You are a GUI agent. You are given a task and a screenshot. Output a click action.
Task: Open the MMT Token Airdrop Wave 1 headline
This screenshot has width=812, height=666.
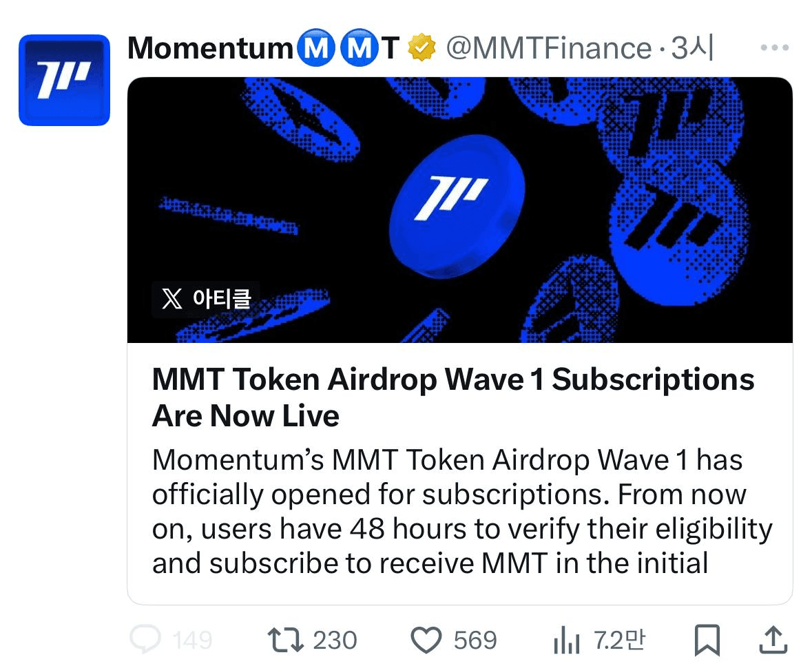coord(452,397)
